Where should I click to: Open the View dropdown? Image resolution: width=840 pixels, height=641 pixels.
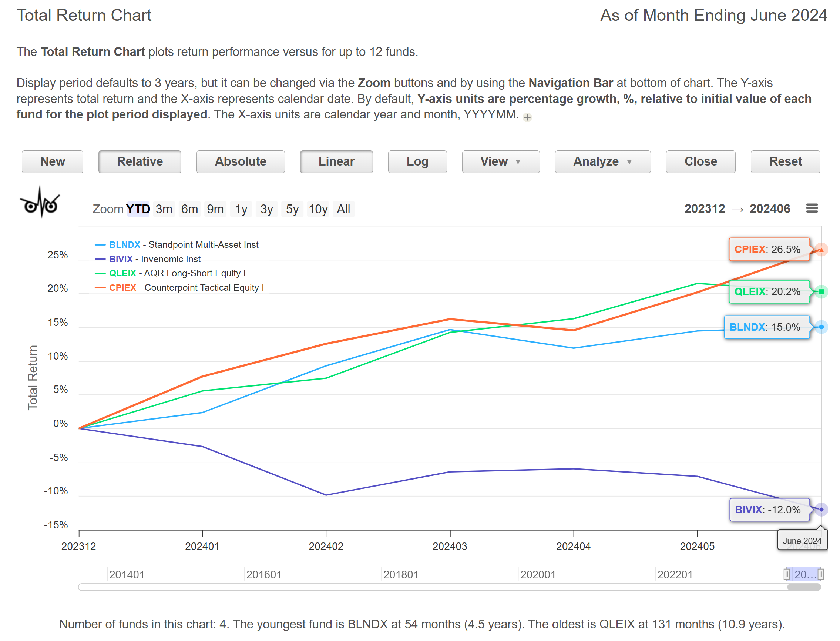501,161
